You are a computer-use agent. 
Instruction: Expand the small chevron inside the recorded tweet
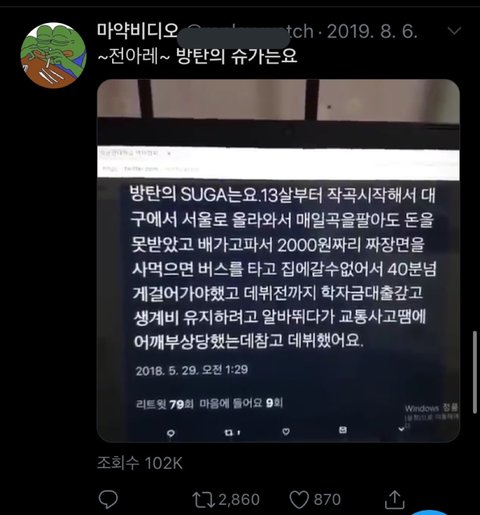click(402, 429)
